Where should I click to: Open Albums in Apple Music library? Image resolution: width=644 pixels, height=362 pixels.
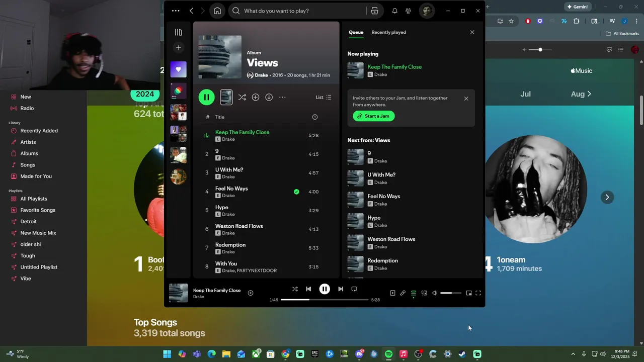pyautogui.click(x=29, y=153)
